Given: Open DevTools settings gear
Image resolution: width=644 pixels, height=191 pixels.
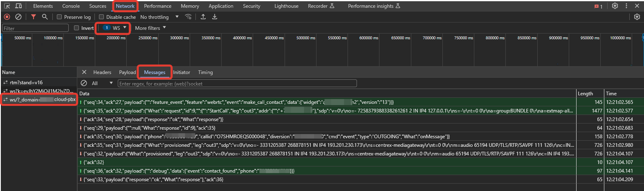Looking at the screenshot, I should coord(615,6).
